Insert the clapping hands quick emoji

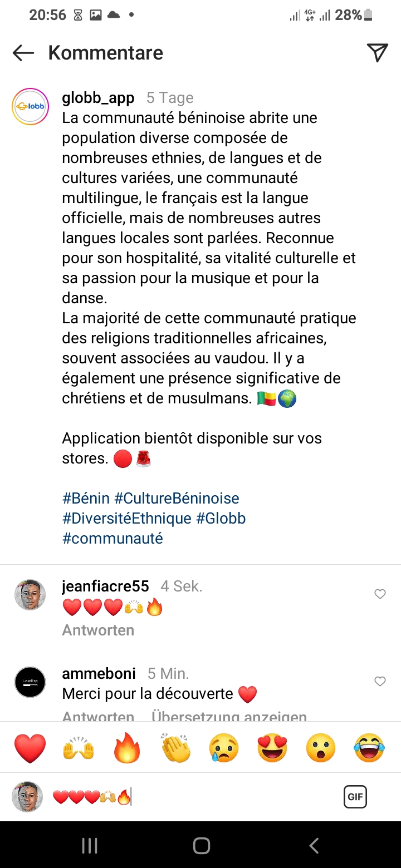[x=175, y=748]
